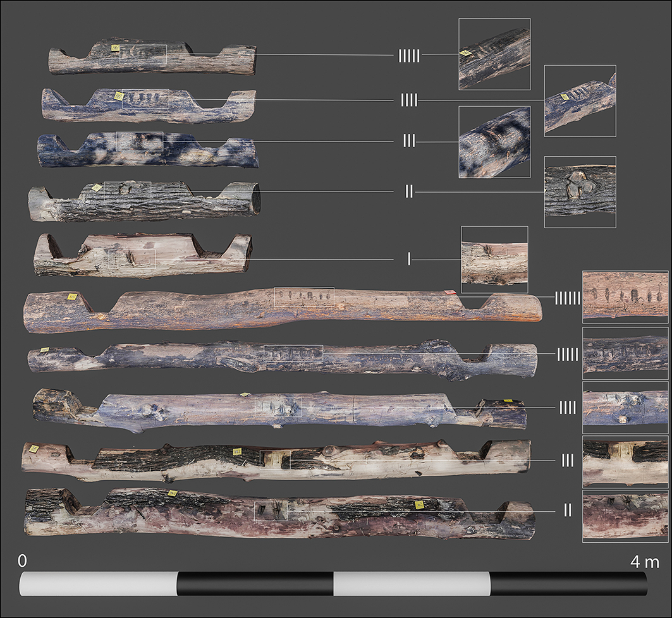Click the long log with six tally marks
This screenshot has width=672, height=618.
tap(283, 310)
